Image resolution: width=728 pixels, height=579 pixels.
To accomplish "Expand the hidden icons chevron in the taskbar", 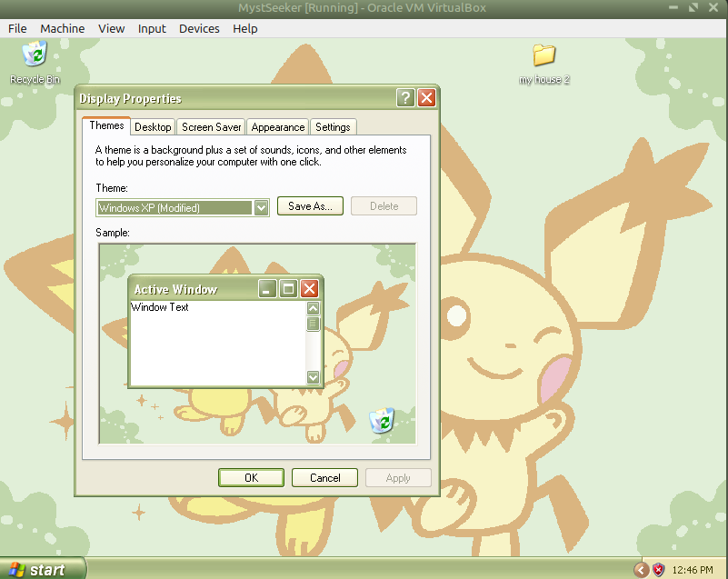I will [643, 569].
